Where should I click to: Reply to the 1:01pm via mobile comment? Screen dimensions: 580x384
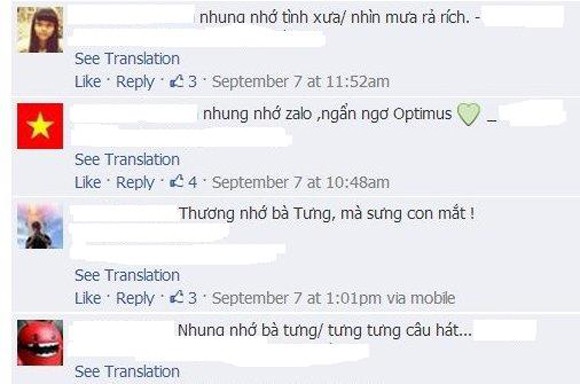coord(135,299)
